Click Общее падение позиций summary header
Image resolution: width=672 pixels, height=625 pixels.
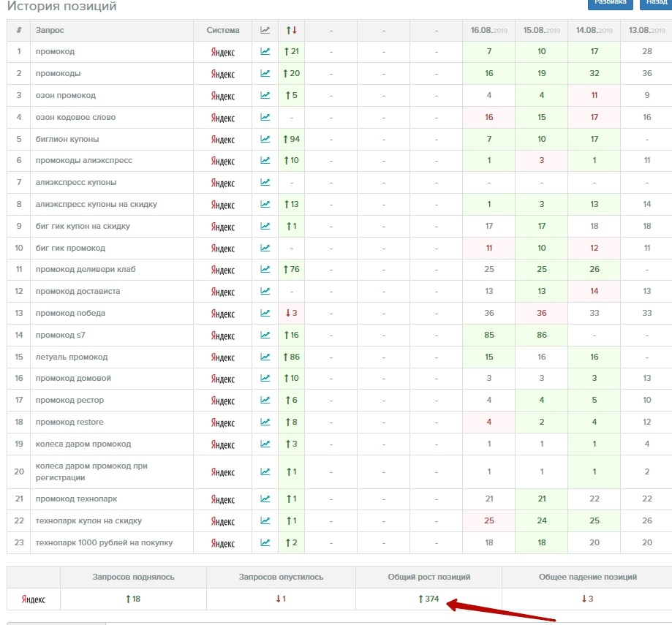[588, 577]
